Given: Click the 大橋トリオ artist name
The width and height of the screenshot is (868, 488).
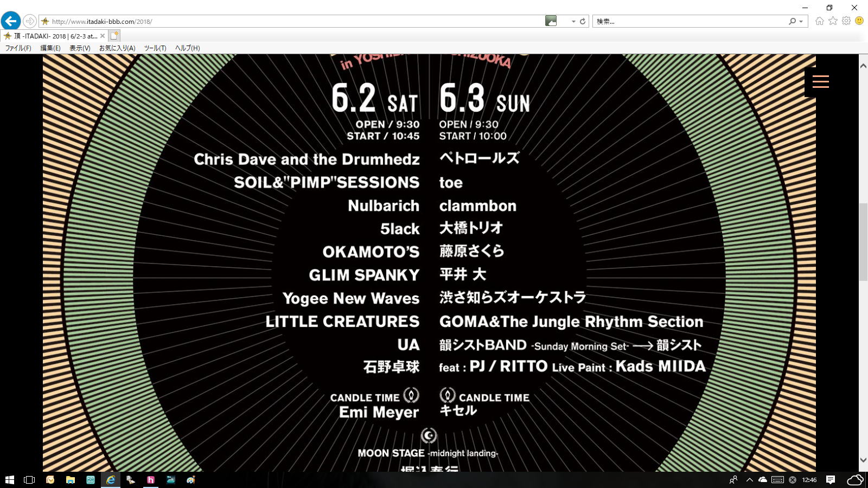Looking at the screenshot, I should click(x=471, y=228).
